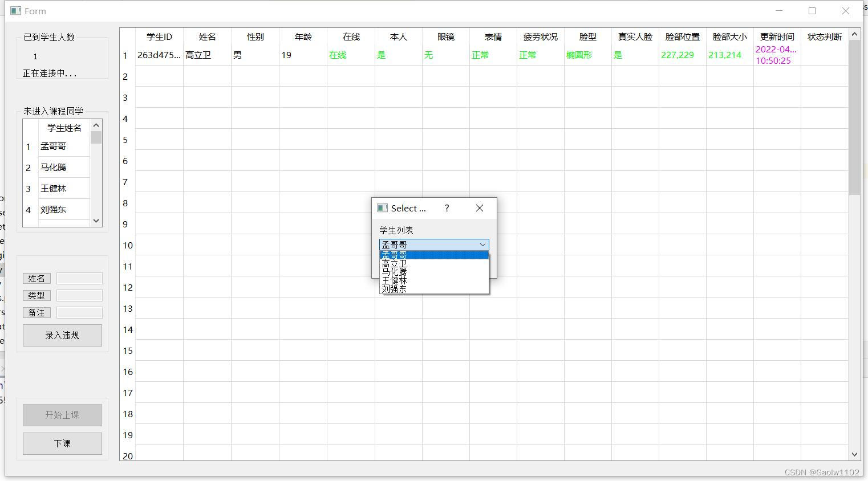Click the name cell 高立卫 in row 1
This screenshot has width=868, height=481.
(207, 55)
